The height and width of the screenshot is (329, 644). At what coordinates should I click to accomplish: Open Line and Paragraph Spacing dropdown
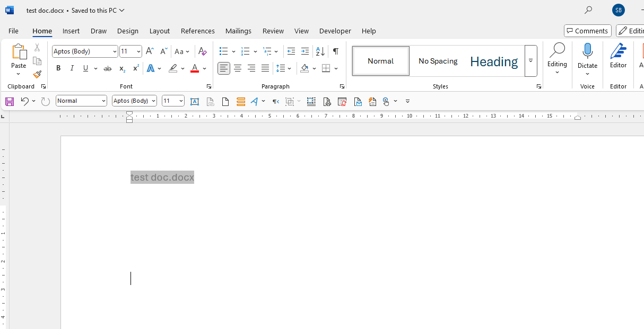pos(284,68)
